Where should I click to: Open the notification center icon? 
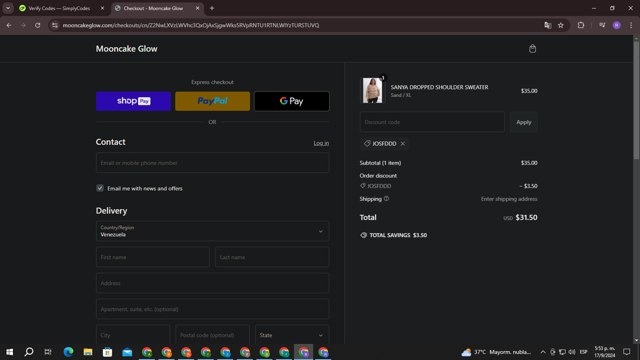(627, 352)
